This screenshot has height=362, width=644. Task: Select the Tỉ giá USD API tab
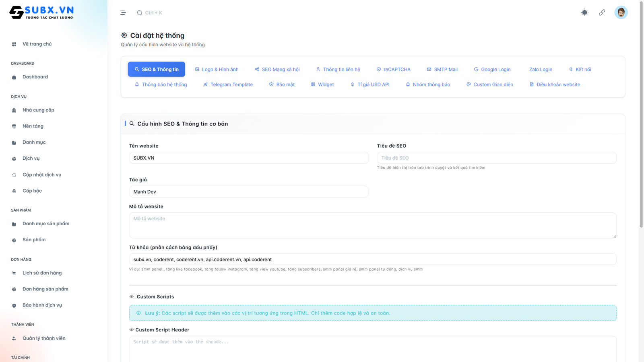tap(370, 84)
